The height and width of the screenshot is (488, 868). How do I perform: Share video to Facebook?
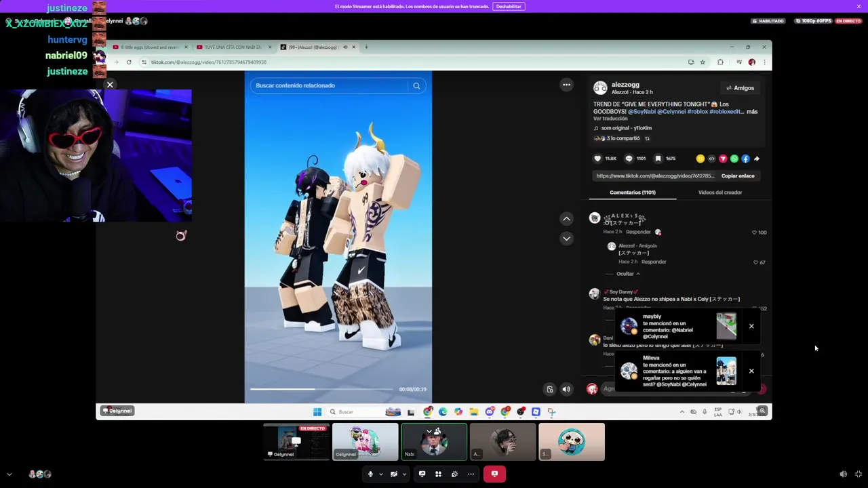pos(745,159)
